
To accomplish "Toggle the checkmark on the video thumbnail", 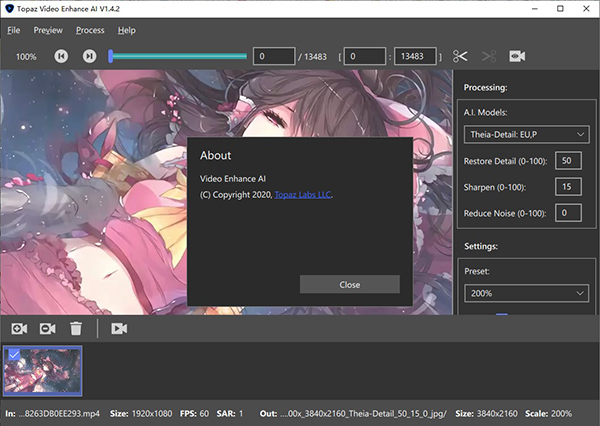I will pyautogui.click(x=11, y=353).
